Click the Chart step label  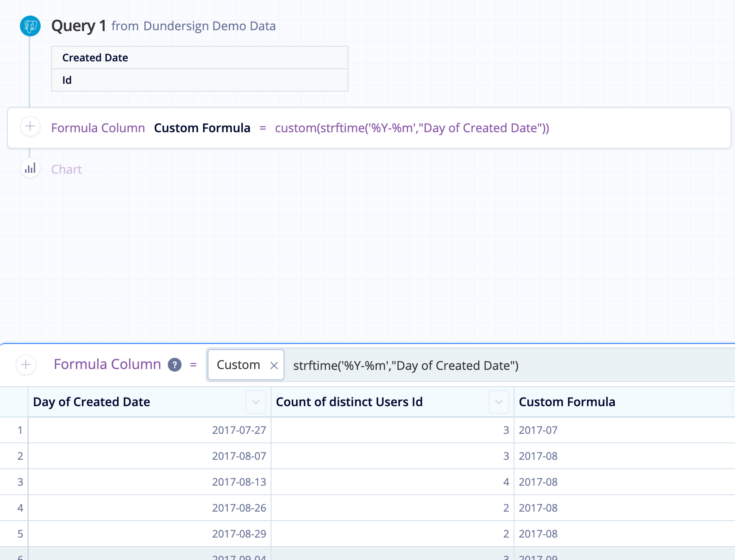coord(67,169)
